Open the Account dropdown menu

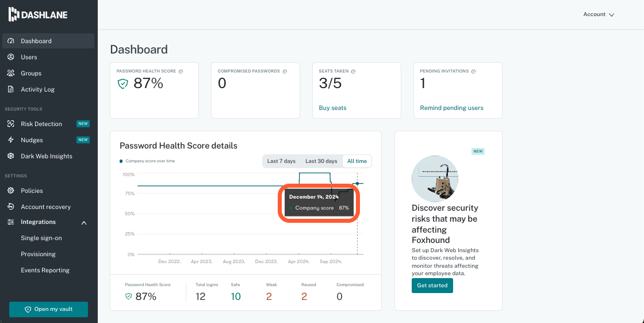click(x=599, y=14)
